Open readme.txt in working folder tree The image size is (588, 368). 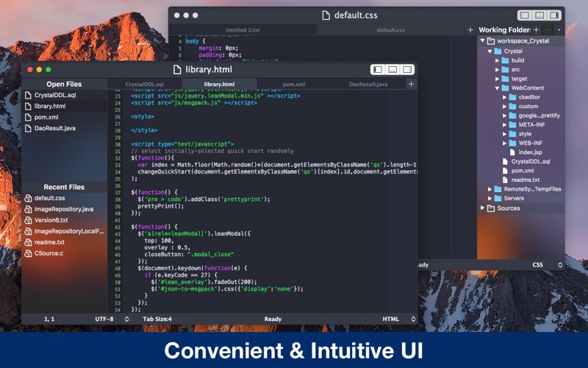525,180
